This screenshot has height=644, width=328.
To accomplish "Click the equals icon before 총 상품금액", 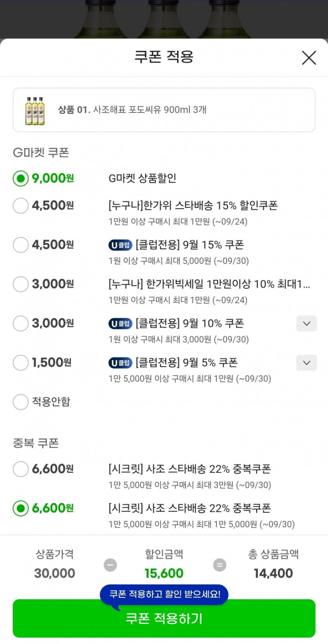I will (220, 565).
